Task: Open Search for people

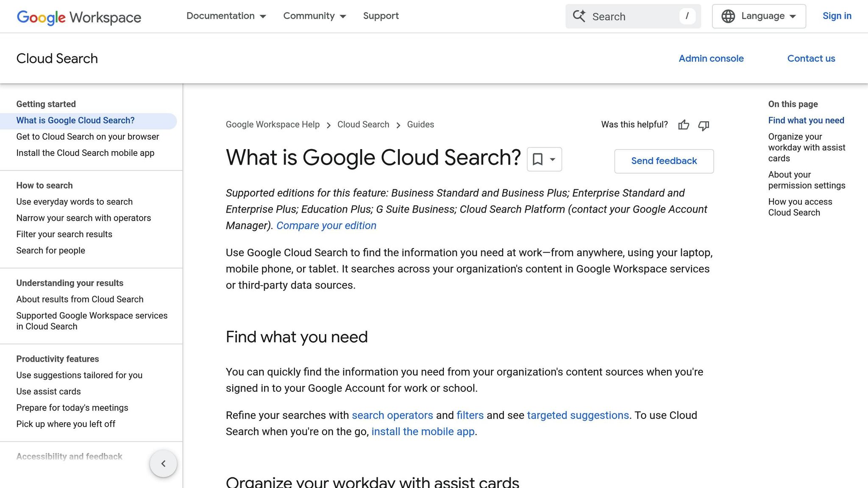Action: (x=50, y=251)
